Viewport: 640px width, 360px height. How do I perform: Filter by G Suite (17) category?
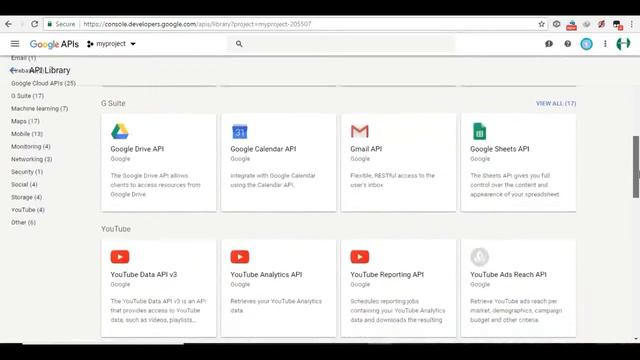tap(27, 96)
